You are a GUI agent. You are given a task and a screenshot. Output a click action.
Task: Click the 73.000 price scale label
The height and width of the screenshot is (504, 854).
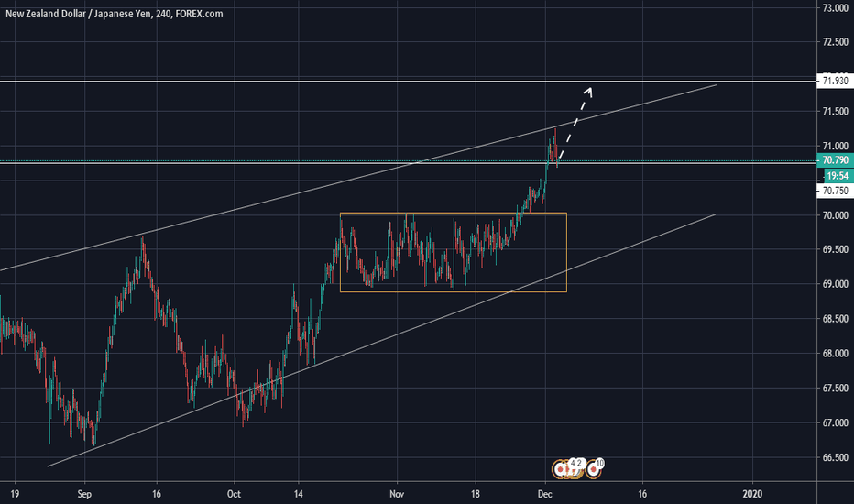coord(834,8)
